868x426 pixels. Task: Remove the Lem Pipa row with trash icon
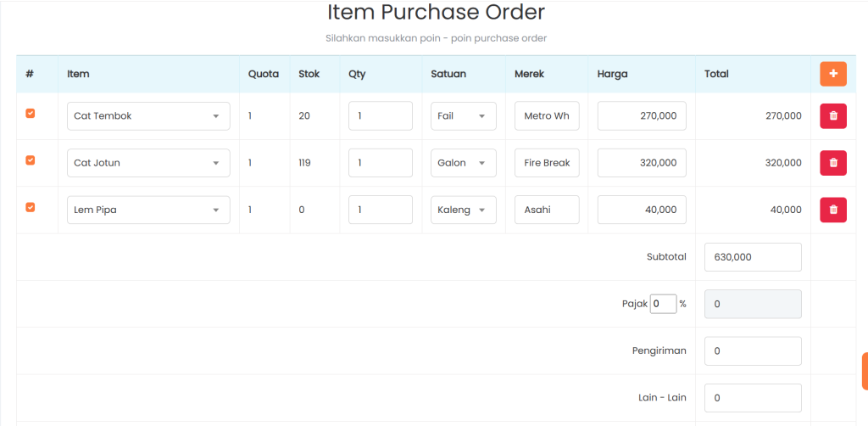pyautogui.click(x=832, y=210)
